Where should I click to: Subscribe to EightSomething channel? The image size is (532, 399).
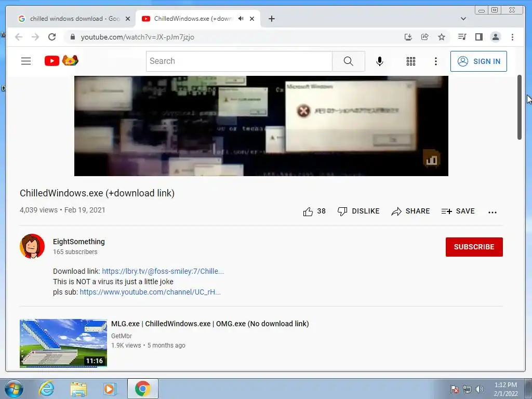(x=474, y=247)
